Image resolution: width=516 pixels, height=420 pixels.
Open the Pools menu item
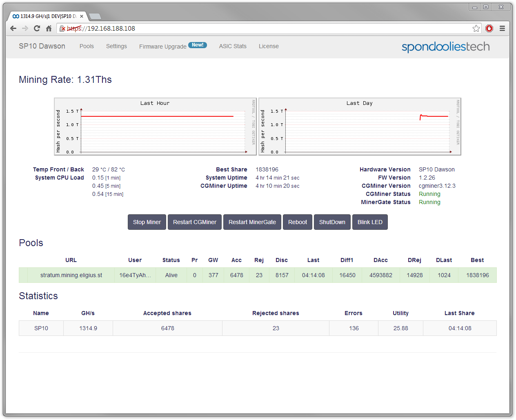[87, 46]
